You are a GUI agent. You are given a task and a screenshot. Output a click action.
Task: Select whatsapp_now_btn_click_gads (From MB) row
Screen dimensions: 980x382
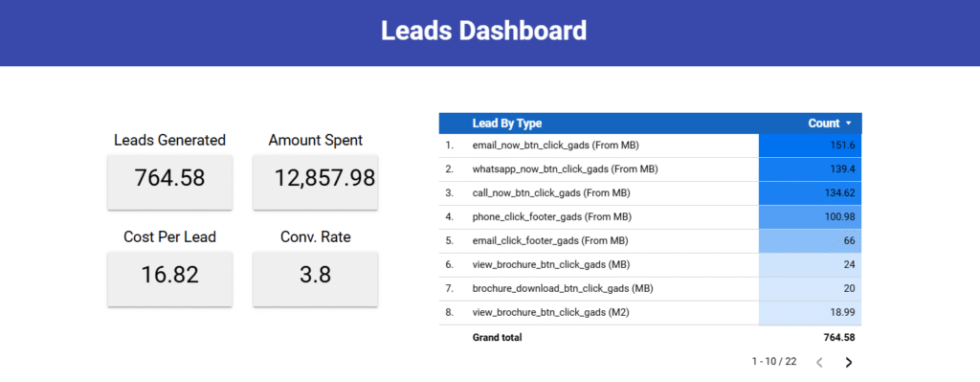(x=650, y=169)
